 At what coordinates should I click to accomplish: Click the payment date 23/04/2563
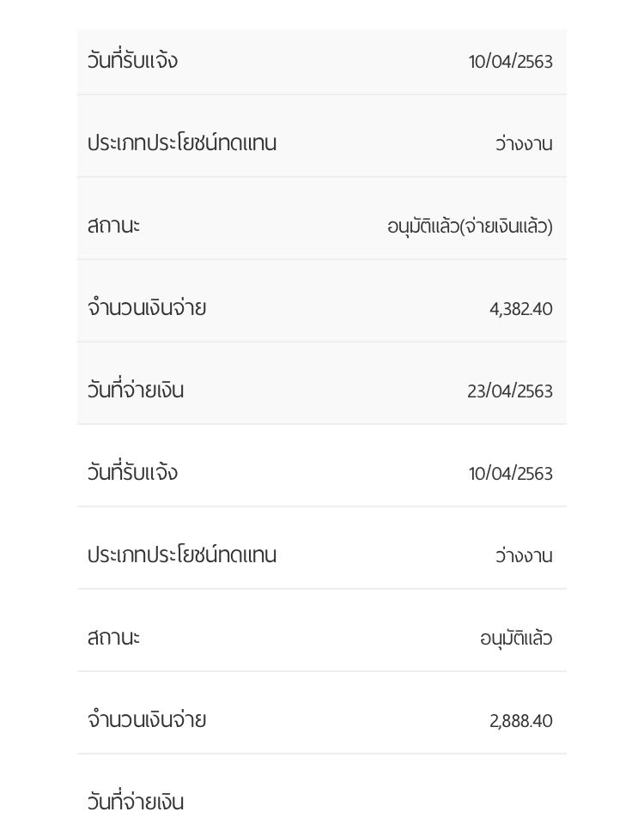(510, 391)
